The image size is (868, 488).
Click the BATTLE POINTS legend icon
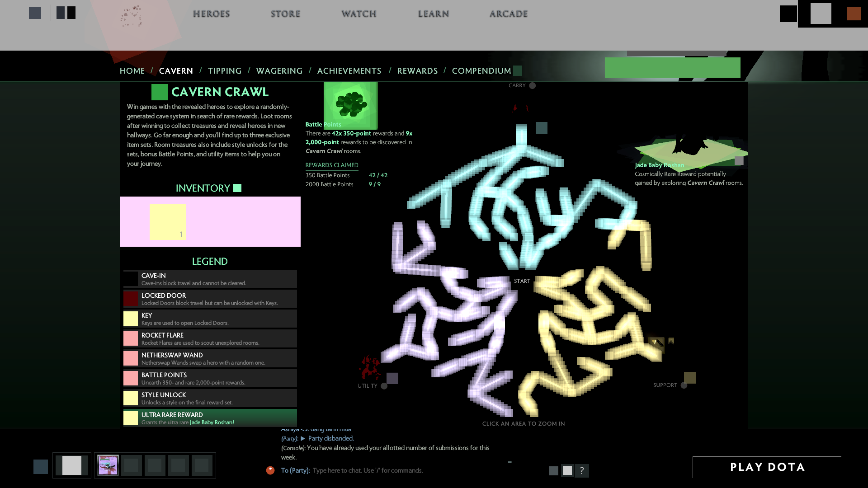pos(131,378)
